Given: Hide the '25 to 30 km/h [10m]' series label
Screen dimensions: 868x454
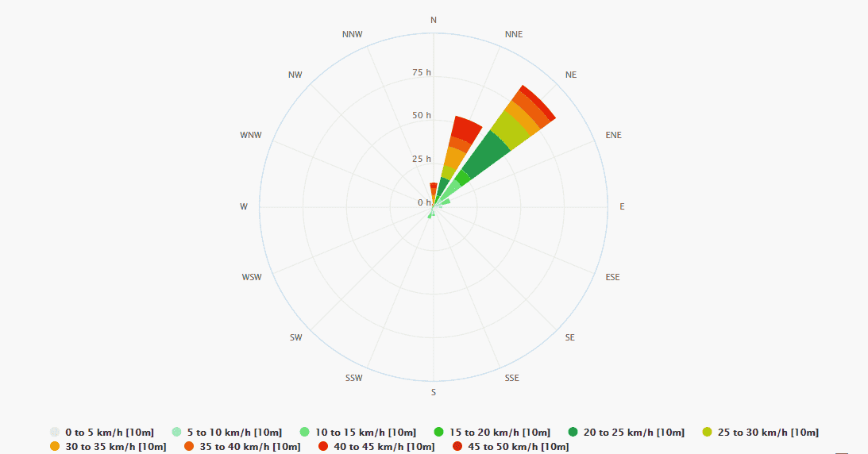Looking at the screenshot, I should (x=767, y=433).
